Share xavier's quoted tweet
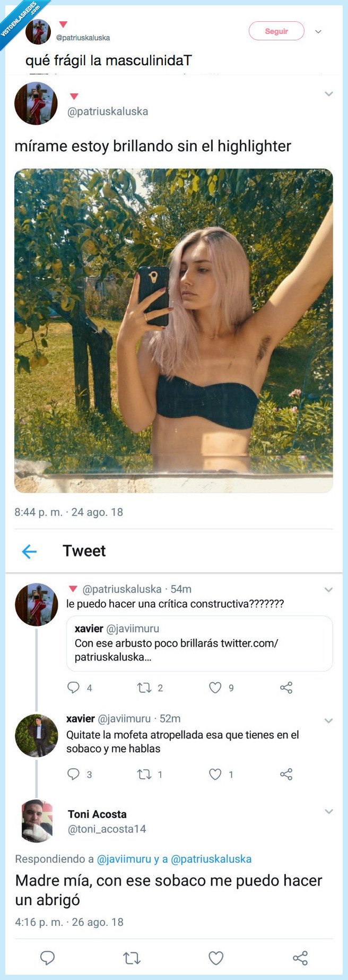This screenshot has height=980, width=348. [285, 687]
